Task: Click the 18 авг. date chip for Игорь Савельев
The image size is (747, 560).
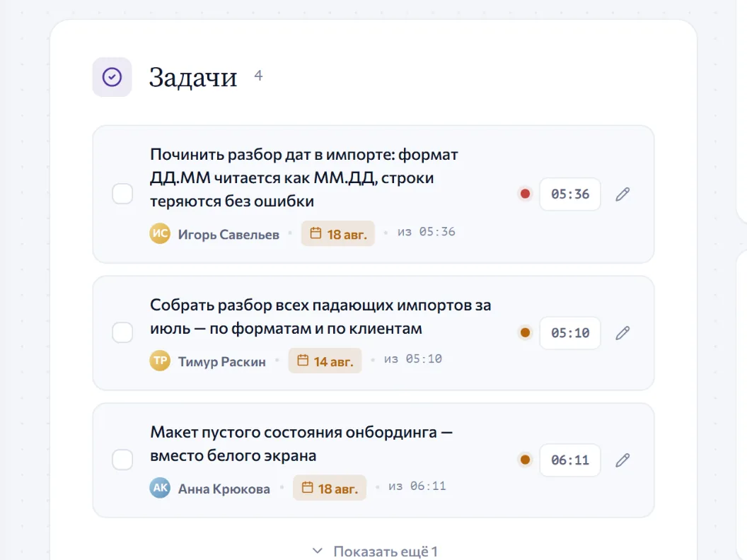Action: pyautogui.click(x=337, y=233)
